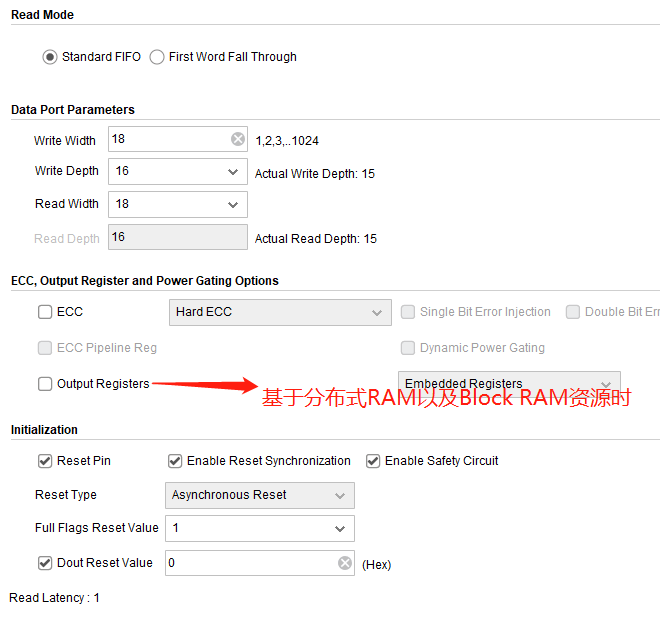Viewport: 660px width, 619px height.
Task: Uncheck the Dout Reset Value checkbox
Action: 45,563
